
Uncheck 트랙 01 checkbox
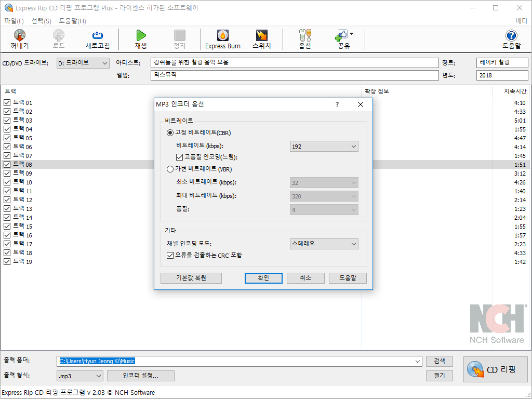(x=7, y=102)
